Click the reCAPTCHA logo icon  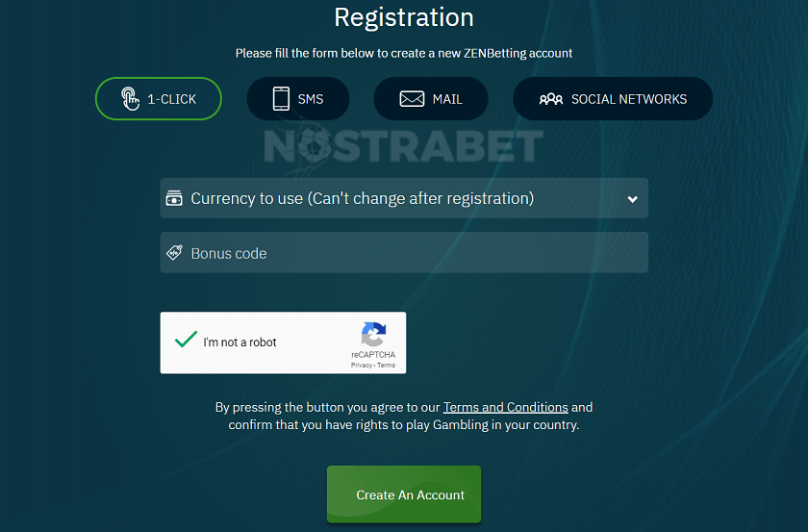373,335
